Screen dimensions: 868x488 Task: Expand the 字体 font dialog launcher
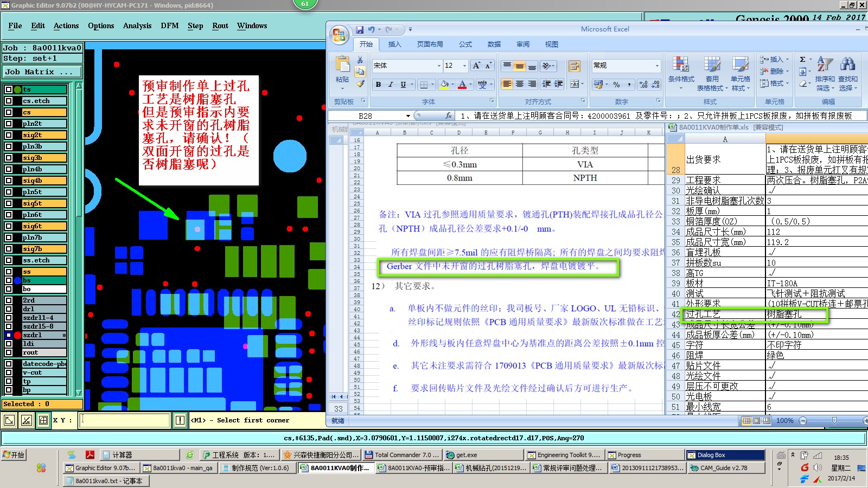492,101
